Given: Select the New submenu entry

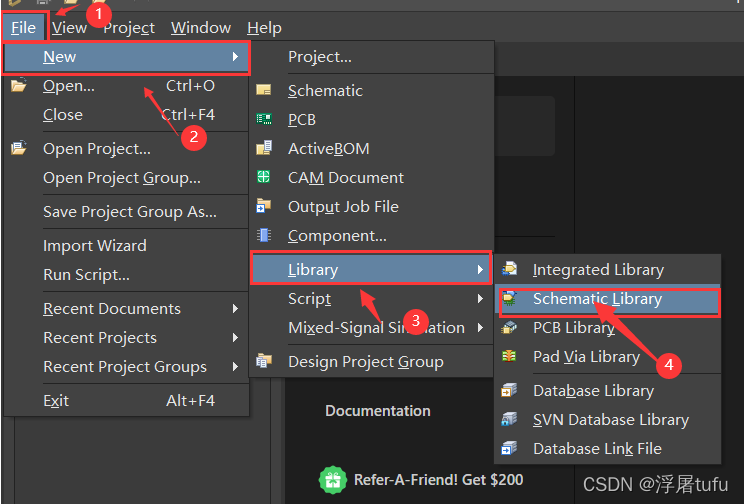Looking at the screenshot, I should (x=126, y=57).
